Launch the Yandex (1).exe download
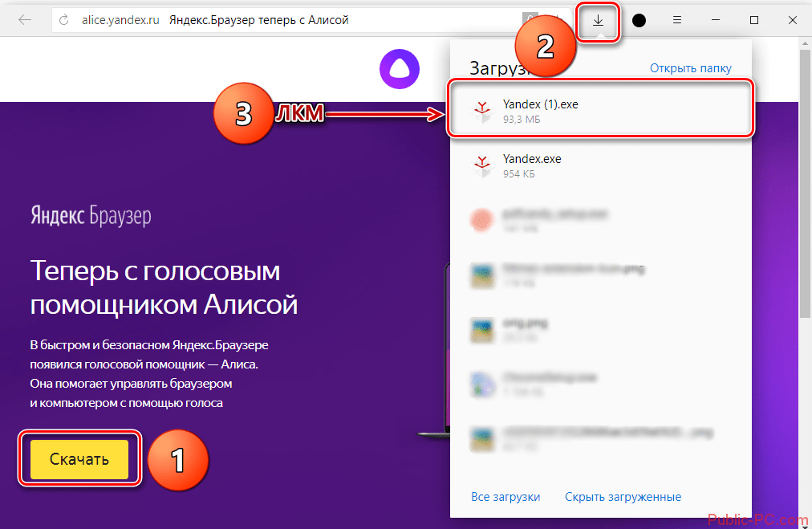 [600, 108]
